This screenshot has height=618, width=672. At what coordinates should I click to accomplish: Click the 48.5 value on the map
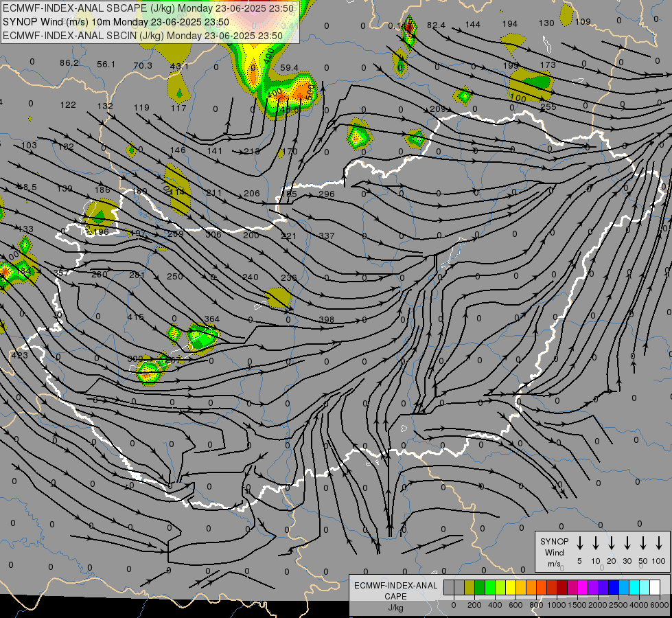[27, 187]
